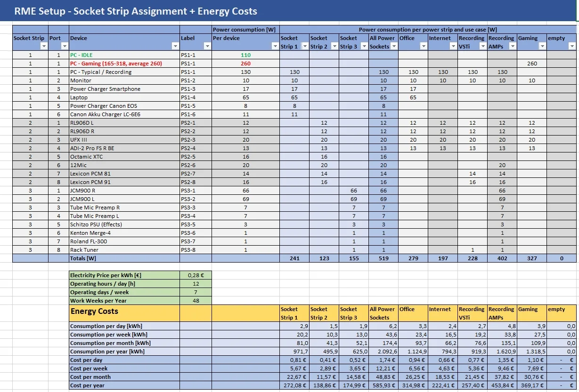Open the Socket Strip 2 filter arrow

[x=334, y=47]
